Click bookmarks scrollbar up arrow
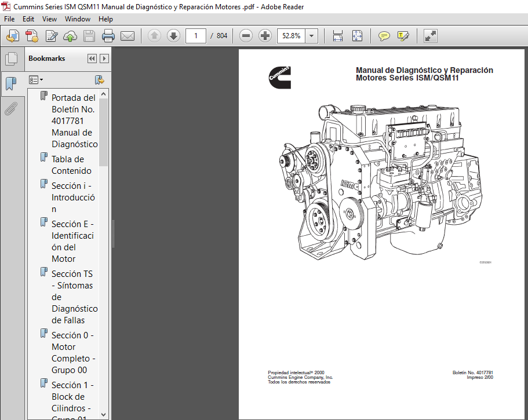 click(103, 94)
